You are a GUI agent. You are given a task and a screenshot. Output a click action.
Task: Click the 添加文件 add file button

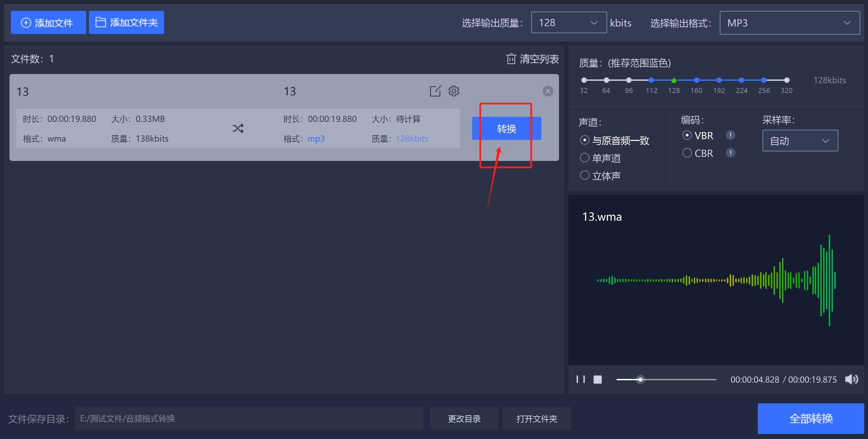(48, 22)
